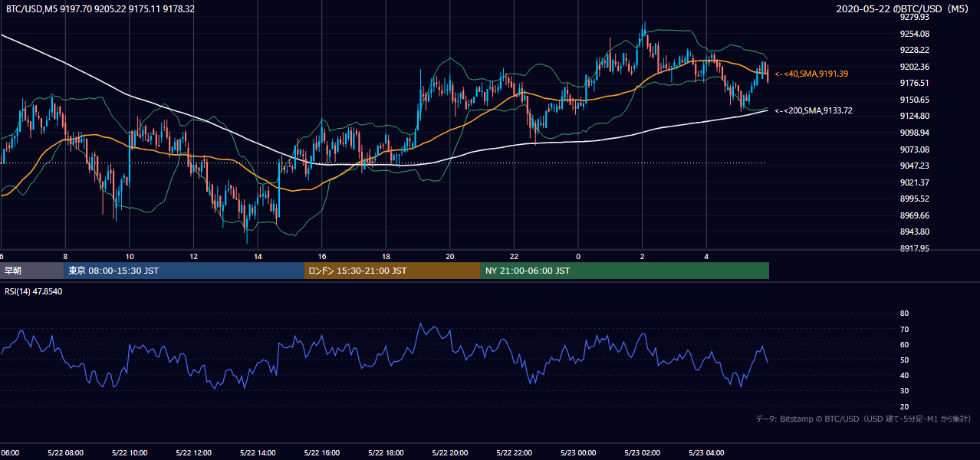This screenshot has height=460, width=980.
Task: Click the 5/22 18:00 date label
Action: (x=386, y=453)
